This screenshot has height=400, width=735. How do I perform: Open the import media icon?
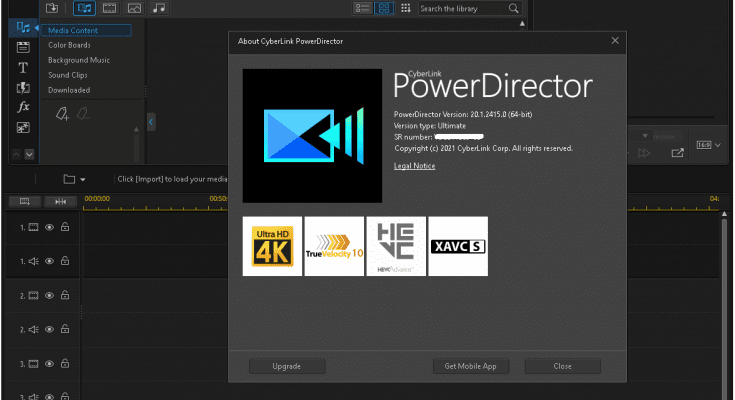52,8
